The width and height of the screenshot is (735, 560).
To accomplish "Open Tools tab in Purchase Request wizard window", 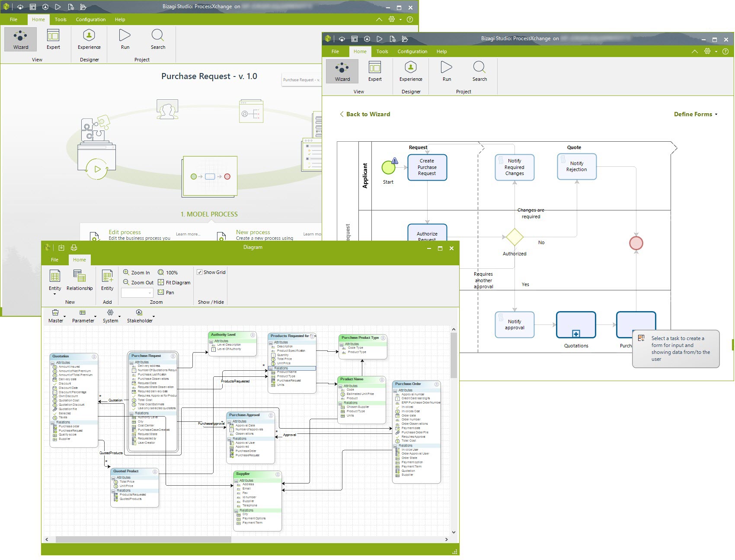I will [61, 19].
